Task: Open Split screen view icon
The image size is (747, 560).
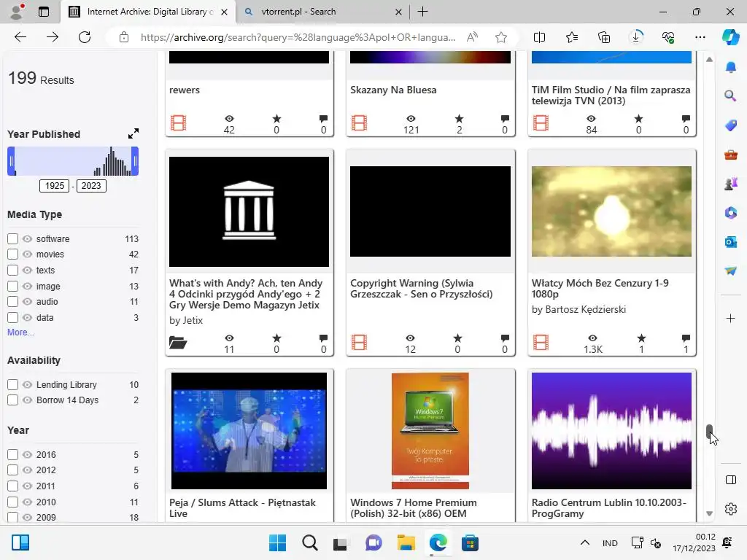Action: [539, 37]
